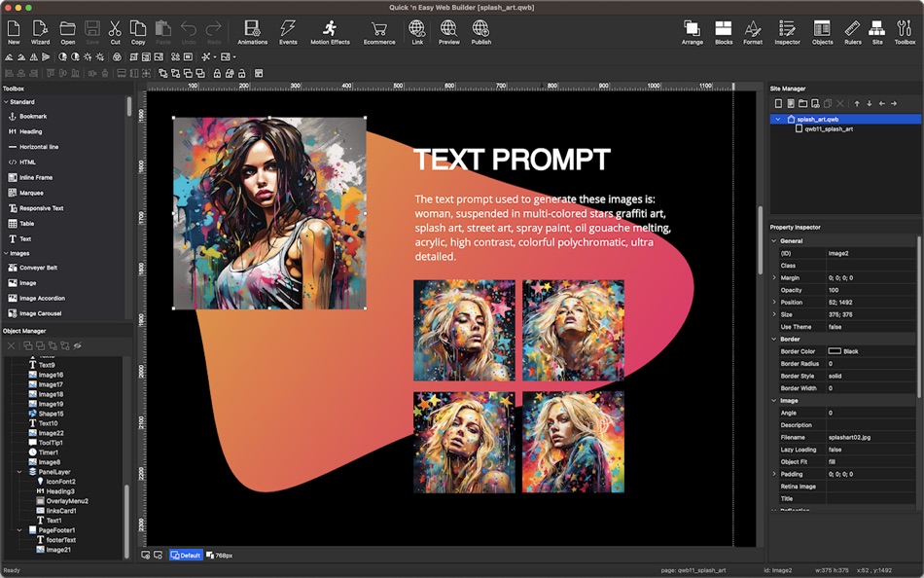Image resolution: width=924 pixels, height=578 pixels.
Task: Expand the Position property row
Action: 774,302
